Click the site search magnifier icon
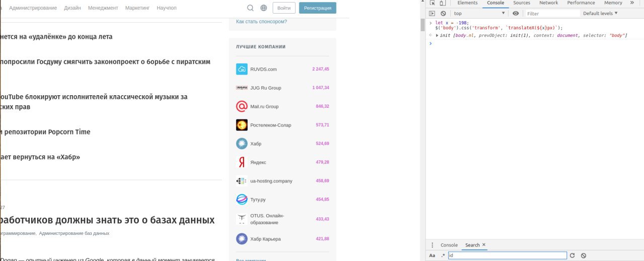This screenshot has width=644, height=261. [251, 8]
